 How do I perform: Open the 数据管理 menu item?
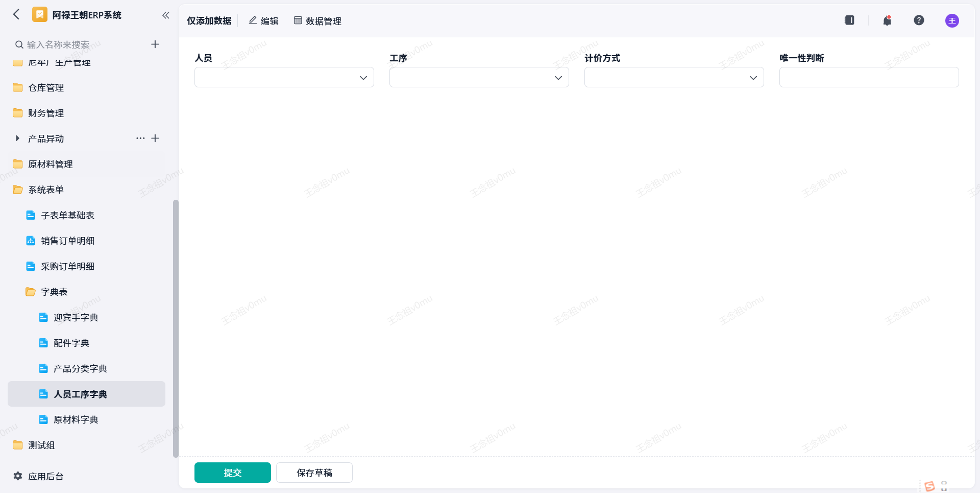point(317,20)
